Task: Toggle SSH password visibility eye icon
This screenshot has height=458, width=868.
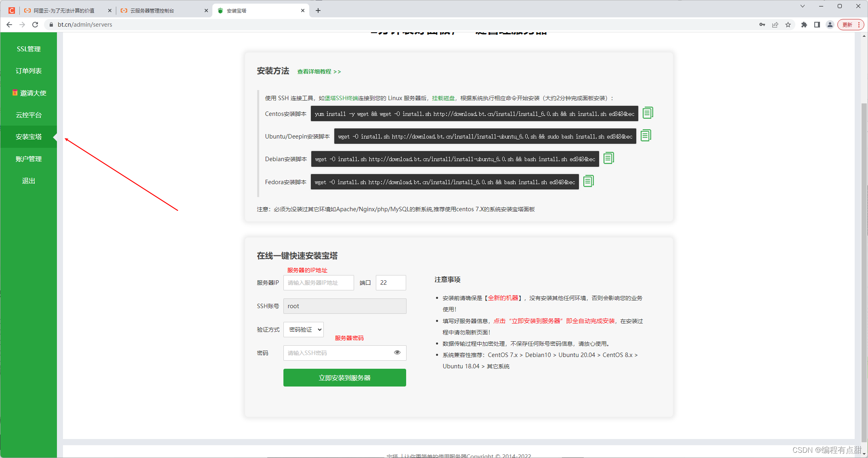Action: coord(397,352)
